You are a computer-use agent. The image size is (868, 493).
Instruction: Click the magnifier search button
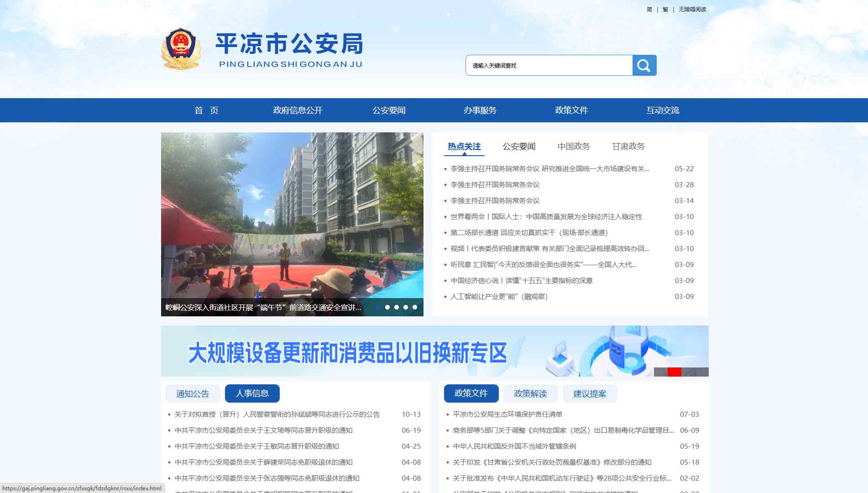click(644, 65)
